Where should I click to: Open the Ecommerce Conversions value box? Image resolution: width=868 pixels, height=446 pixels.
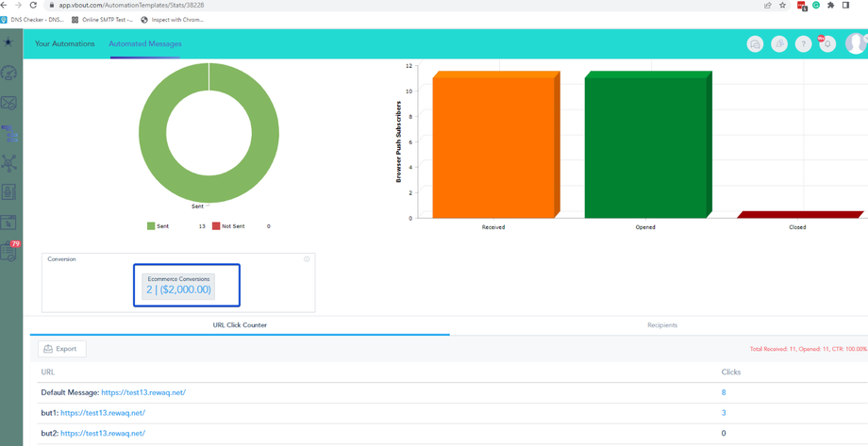click(178, 286)
